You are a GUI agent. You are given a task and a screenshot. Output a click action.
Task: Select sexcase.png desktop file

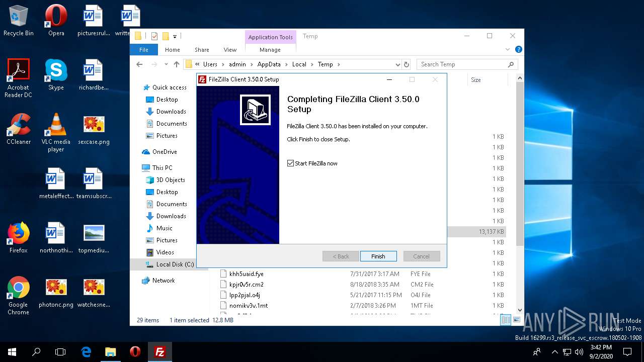[94, 129]
